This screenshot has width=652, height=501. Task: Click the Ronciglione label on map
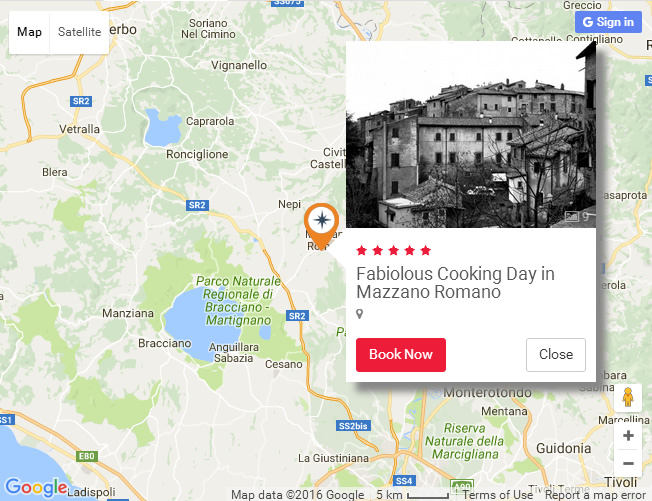(x=197, y=154)
